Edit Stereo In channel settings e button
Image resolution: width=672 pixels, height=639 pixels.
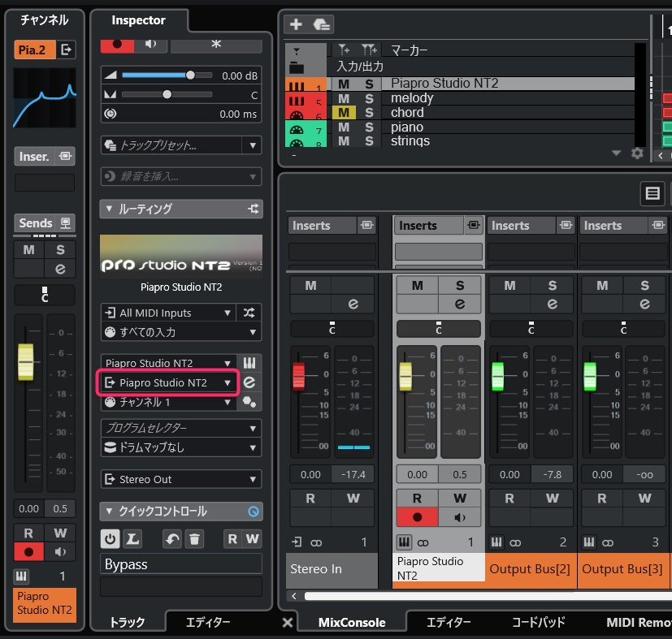pyautogui.click(x=353, y=304)
